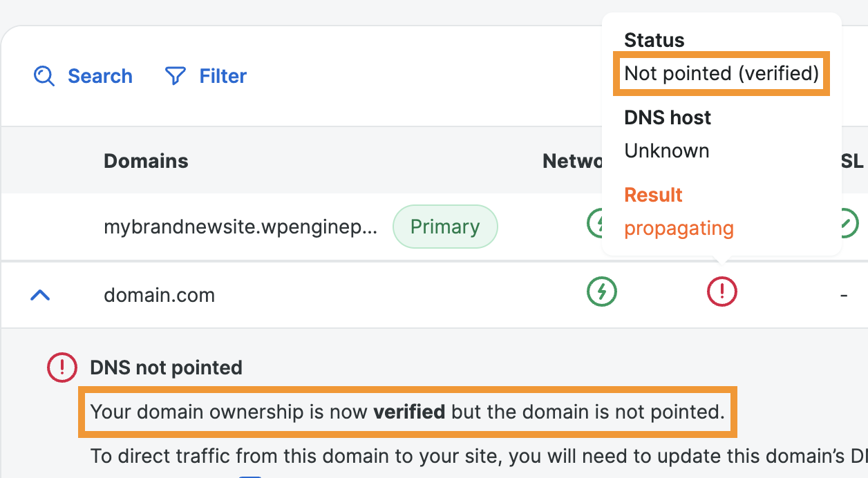Screen dimensions: 868x478
Task: Click the DNS not pointed heading
Action: point(166,367)
